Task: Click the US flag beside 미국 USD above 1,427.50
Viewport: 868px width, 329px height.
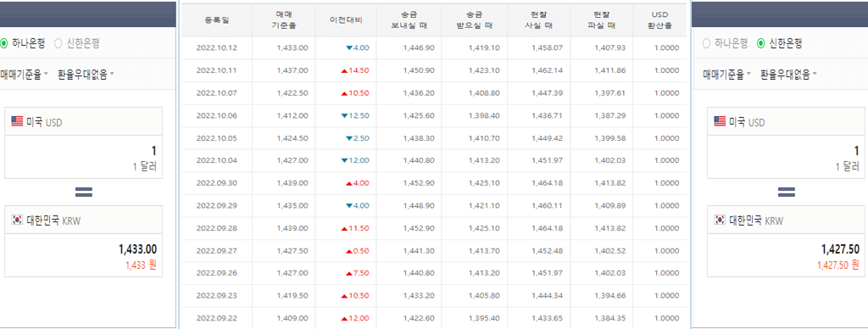Action: pos(720,121)
